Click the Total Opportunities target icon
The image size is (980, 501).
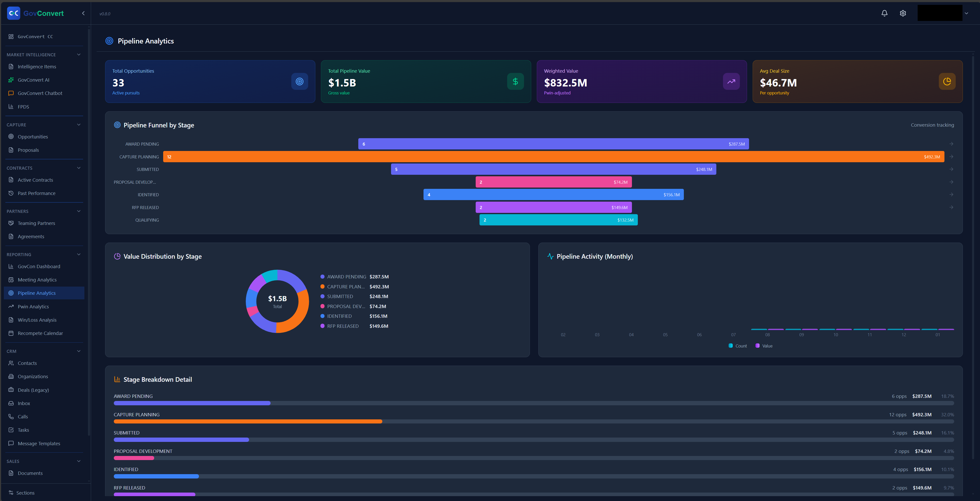coord(299,81)
